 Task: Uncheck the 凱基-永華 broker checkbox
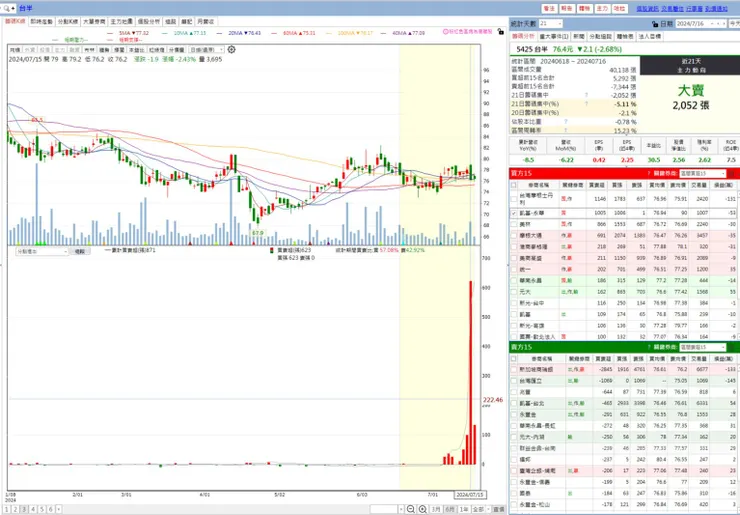tap(513, 213)
